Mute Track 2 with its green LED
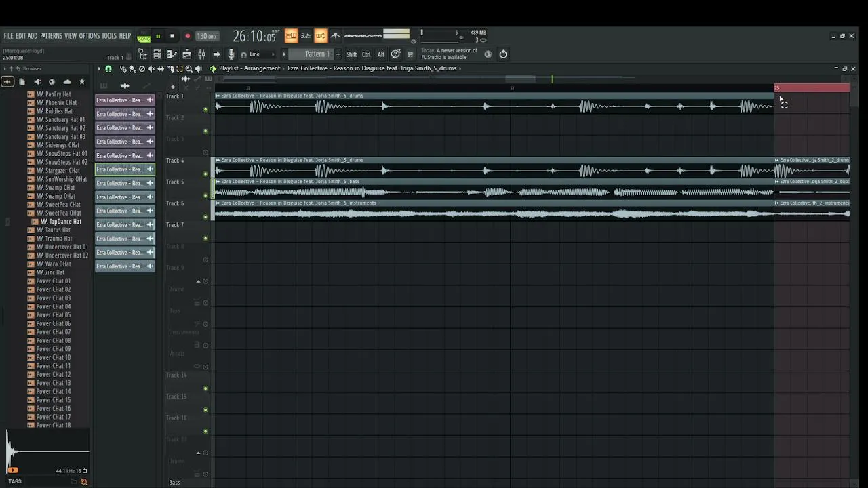Screen dimensions: 868x488 click(x=205, y=131)
